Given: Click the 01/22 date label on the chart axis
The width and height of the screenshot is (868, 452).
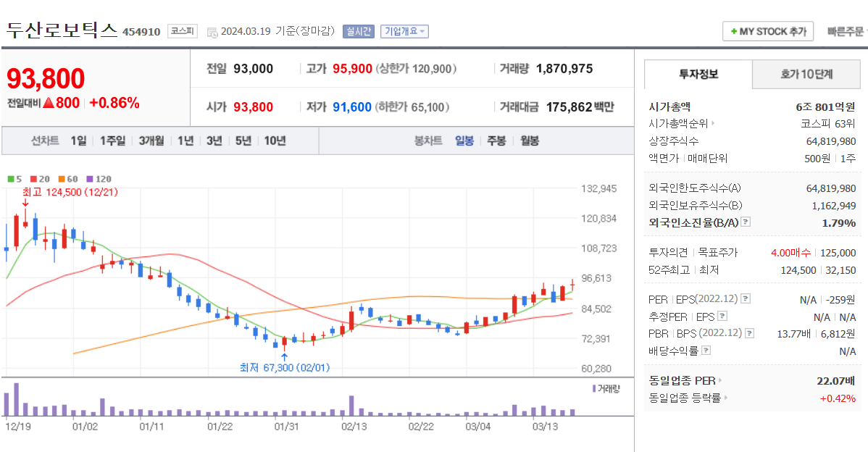Looking at the screenshot, I should coord(220,427).
